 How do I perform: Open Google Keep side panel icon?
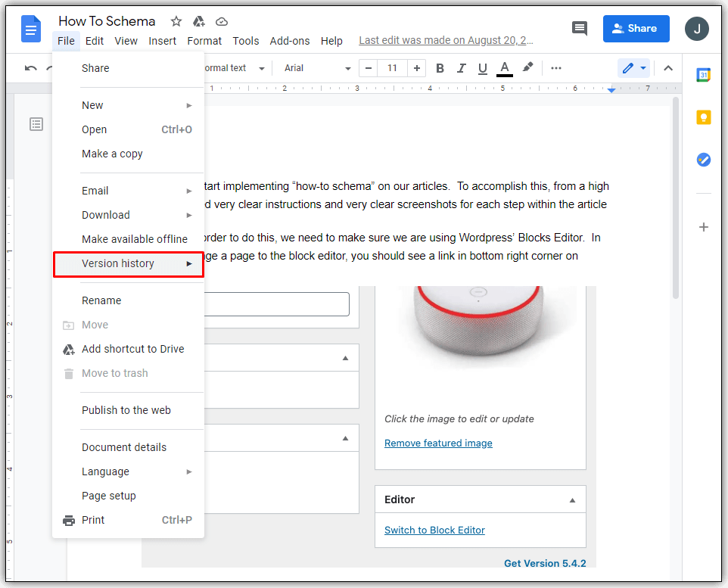pyautogui.click(x=703, y=117)
